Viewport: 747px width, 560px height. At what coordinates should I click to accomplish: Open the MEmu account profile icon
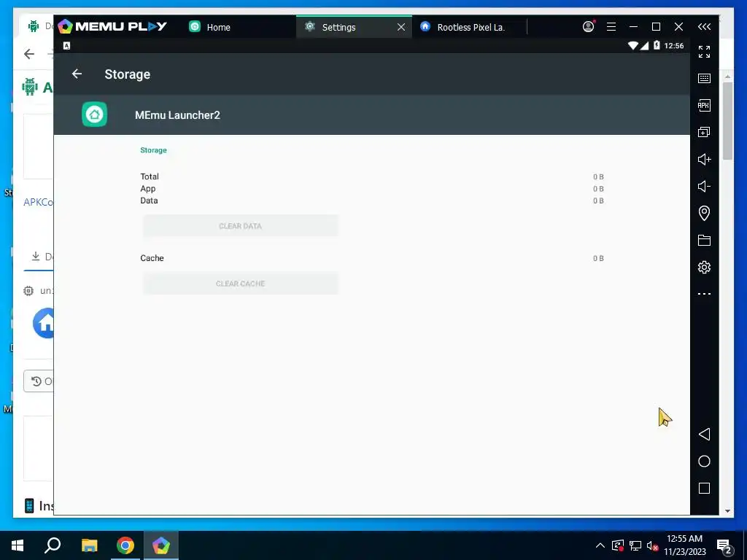pyautogui.click(x=589, y=27)
